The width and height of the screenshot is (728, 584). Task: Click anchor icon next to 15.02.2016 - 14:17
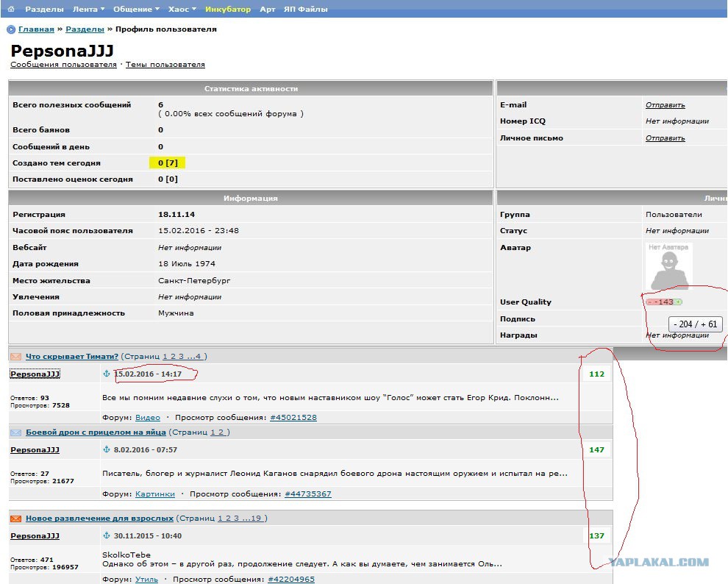click(107, 374)
